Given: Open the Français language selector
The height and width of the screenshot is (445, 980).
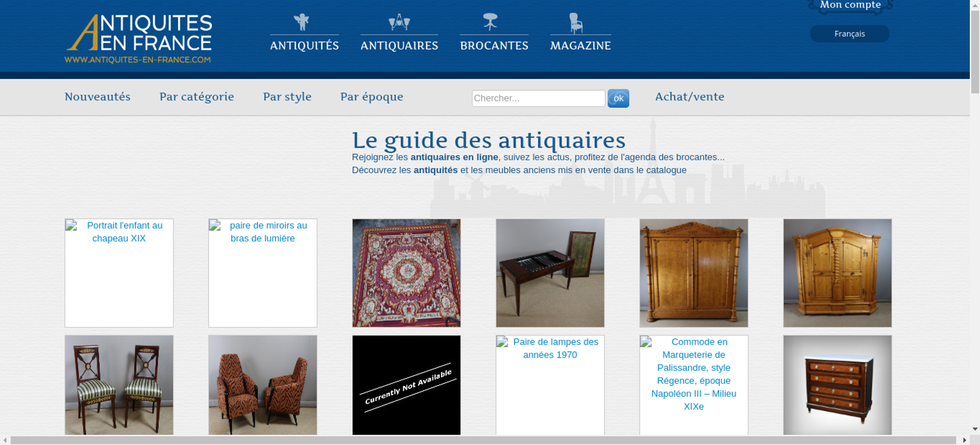Looking at the screenshot, I should (x=849, y=34).
